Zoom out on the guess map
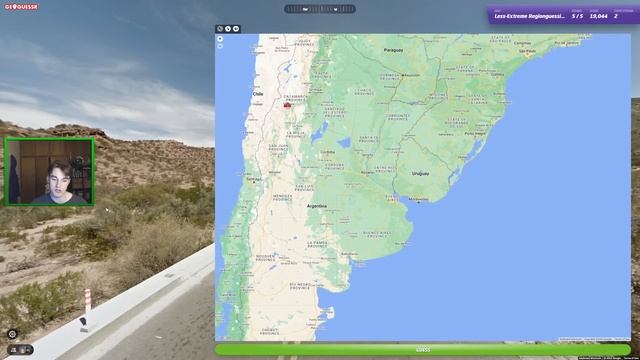Viewport: 640px width, 360px height. point(220,46)
